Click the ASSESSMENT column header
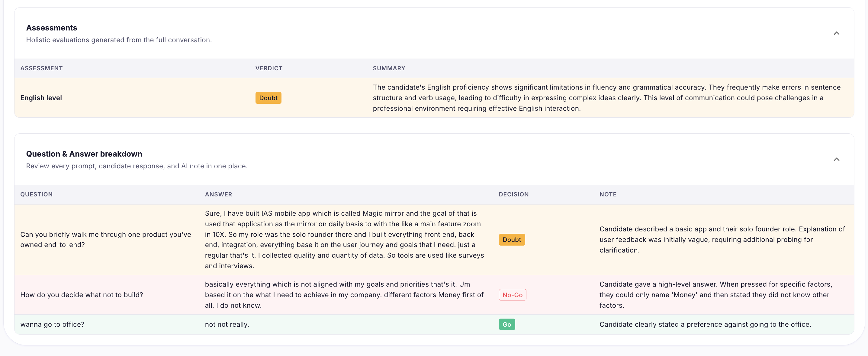 pyautogui.click(x=41, y=68)
